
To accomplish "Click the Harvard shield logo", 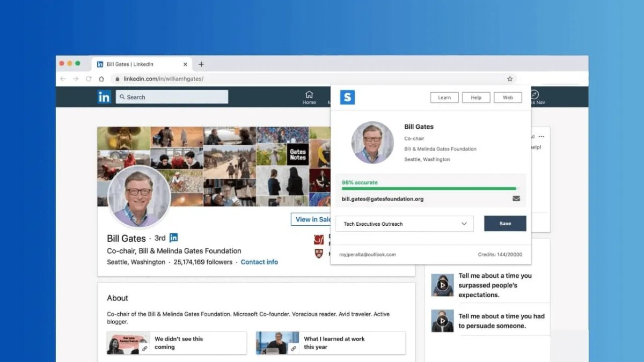I will tap(319, 253).
